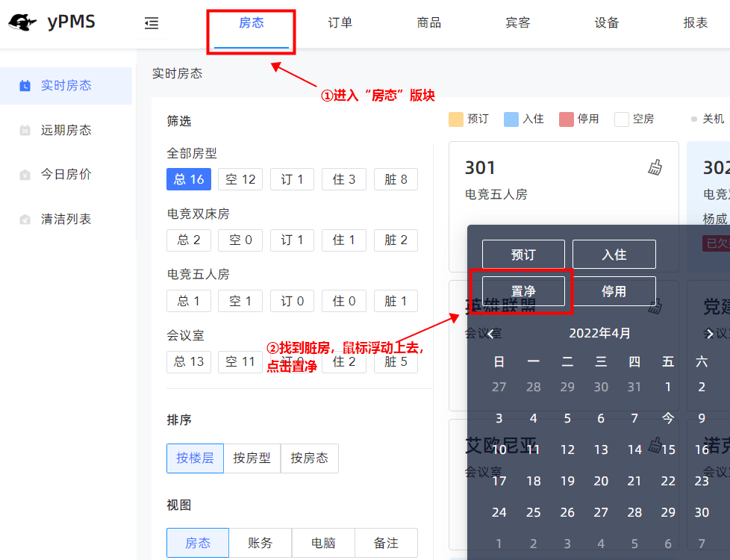
Task: Open the 设备 tab
Action: [x=607, y=22]
